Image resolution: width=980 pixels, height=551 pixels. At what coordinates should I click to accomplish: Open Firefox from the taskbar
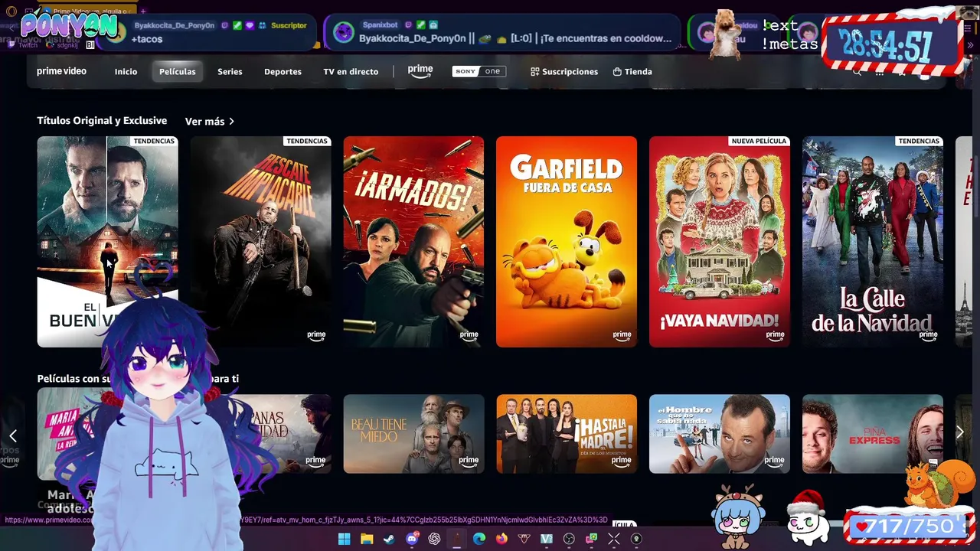click(x=501, y=539)
